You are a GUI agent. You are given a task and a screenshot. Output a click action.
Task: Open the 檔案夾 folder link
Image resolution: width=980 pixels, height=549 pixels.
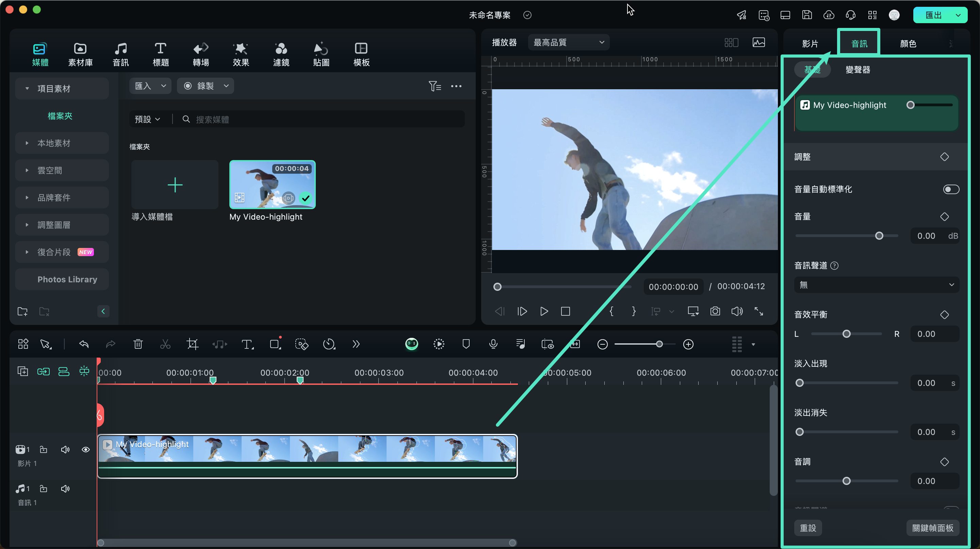click(x=60, y=116)
